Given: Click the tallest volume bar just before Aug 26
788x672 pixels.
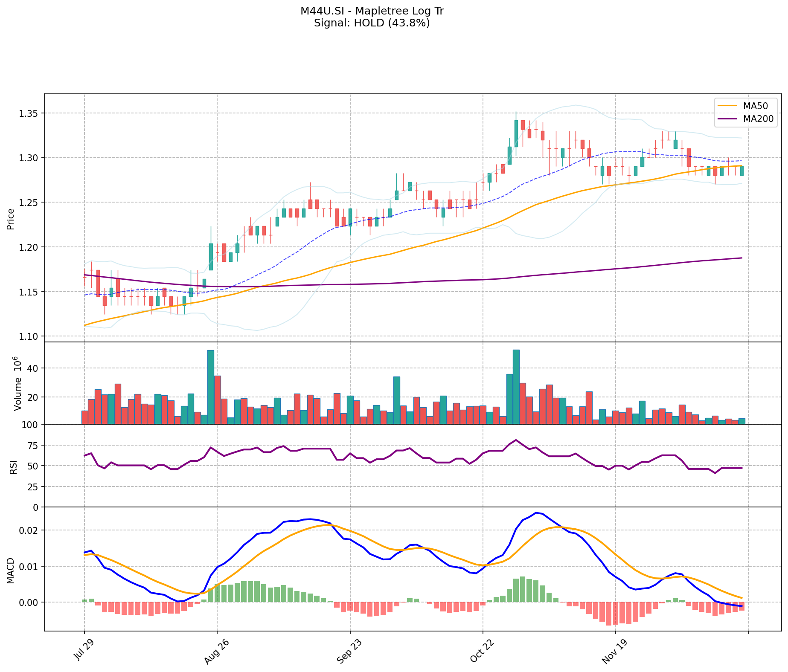Looking at the screenshot, I should point(210,387).
